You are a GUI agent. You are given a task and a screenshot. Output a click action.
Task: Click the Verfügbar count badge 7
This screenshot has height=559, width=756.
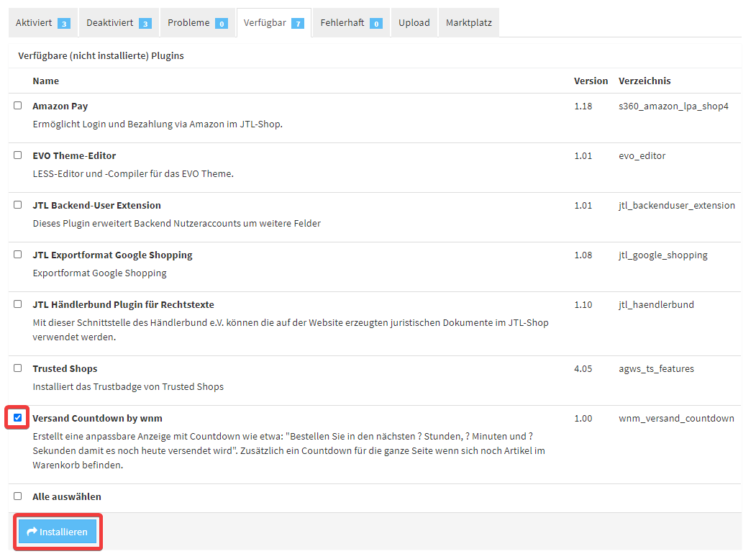[298, 24]
